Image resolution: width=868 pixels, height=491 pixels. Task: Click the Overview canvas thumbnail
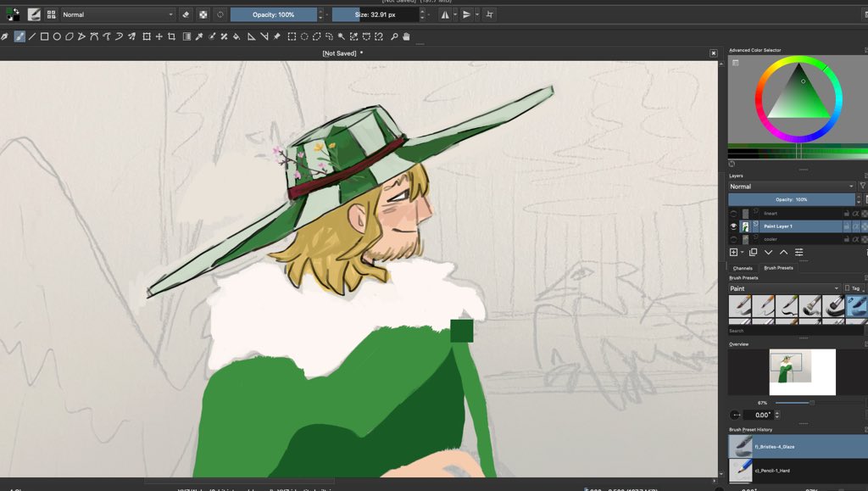click(802, 372)
